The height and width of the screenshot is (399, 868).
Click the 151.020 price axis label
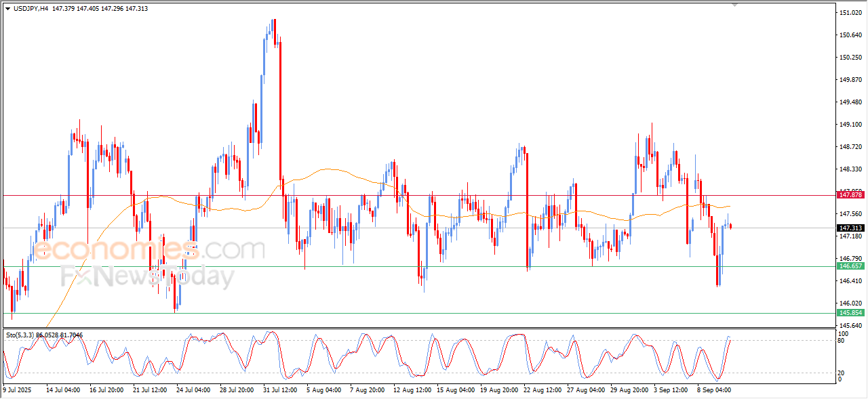coord(850,13)
